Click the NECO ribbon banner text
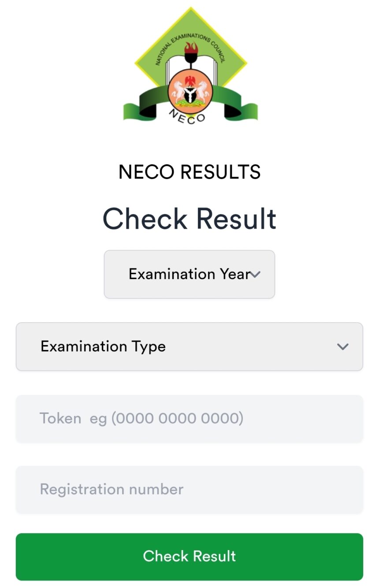379x588 pixels. 187,117
